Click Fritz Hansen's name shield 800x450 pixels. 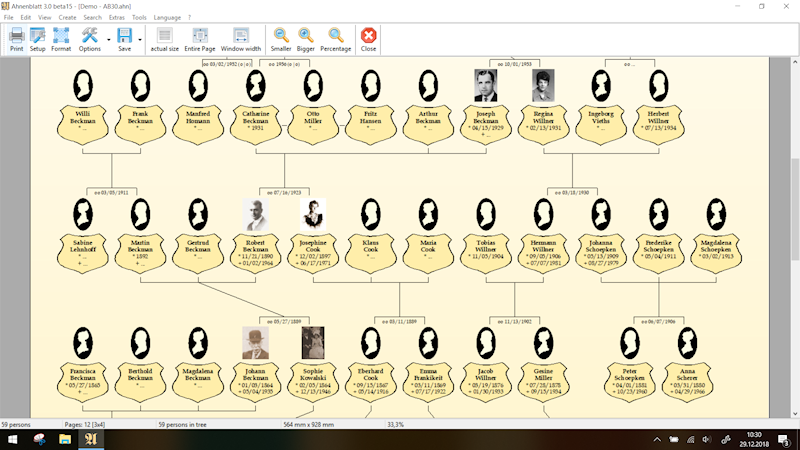[370, 124]
